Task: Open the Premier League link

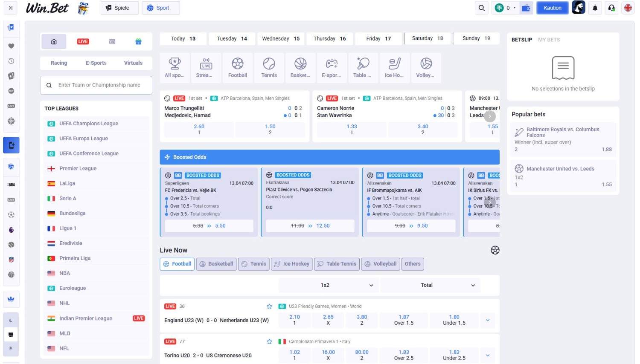Action: click(78, 168)
